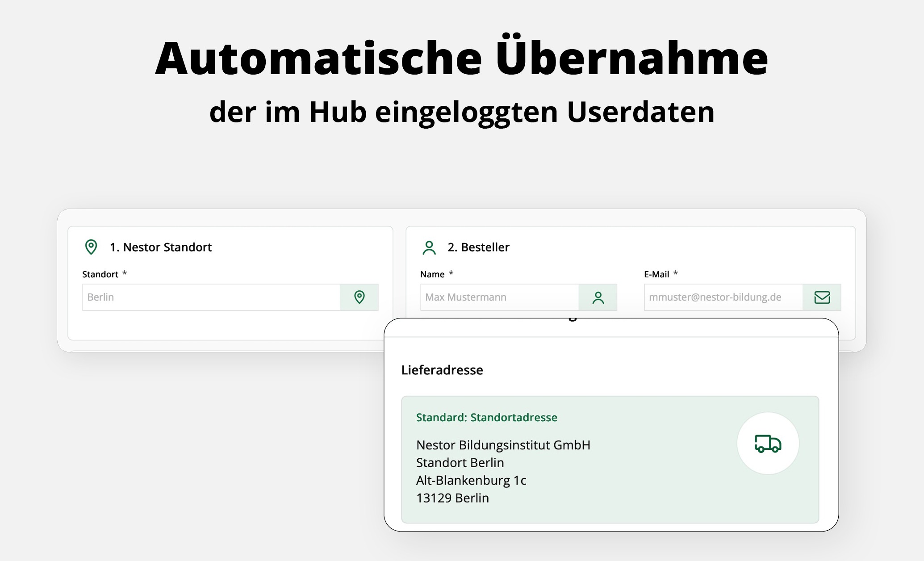Click the 'E-Mail *' field label
This screenshot has height=561, width=924.
(x=661, y=274)
